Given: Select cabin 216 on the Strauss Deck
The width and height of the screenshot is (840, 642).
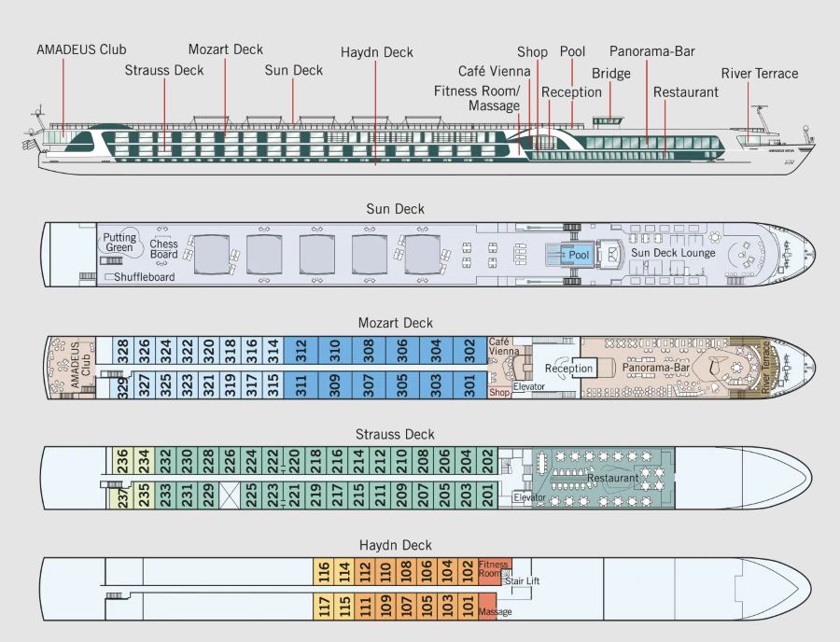Looking at the screenshot, I should click(x=337, y=460).
